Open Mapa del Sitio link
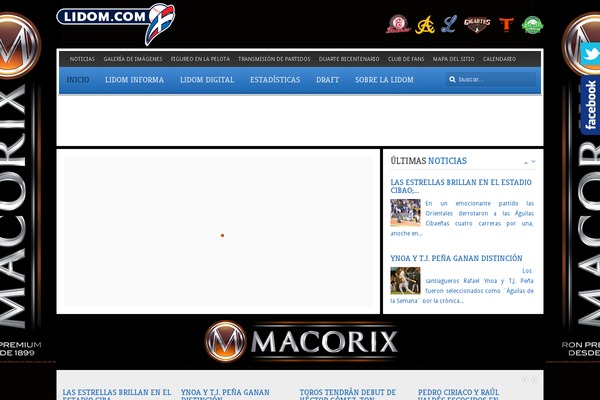Screen dimensions: 600x400 point(453,59)
